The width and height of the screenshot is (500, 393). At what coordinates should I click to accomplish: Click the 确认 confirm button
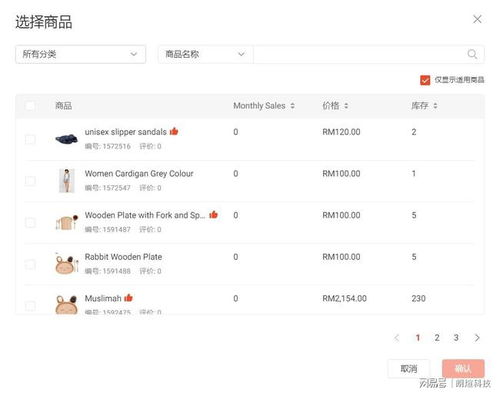(463, 369)
